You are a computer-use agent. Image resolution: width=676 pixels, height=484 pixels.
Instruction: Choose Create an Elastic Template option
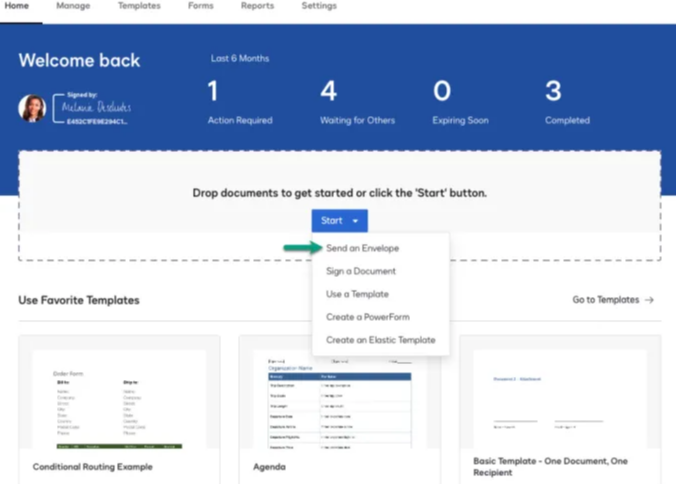click(381, 340)
